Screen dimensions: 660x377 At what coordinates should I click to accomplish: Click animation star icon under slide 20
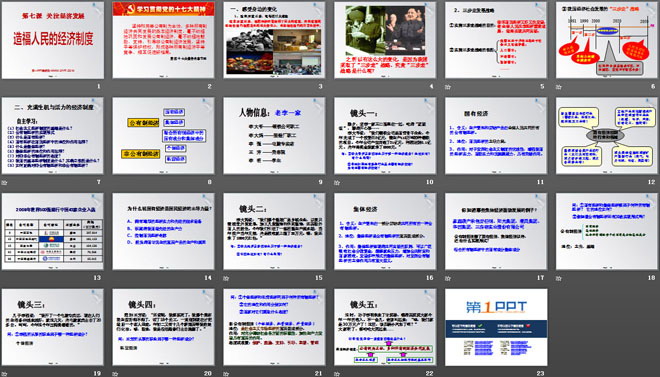click(x=115, y=373)
